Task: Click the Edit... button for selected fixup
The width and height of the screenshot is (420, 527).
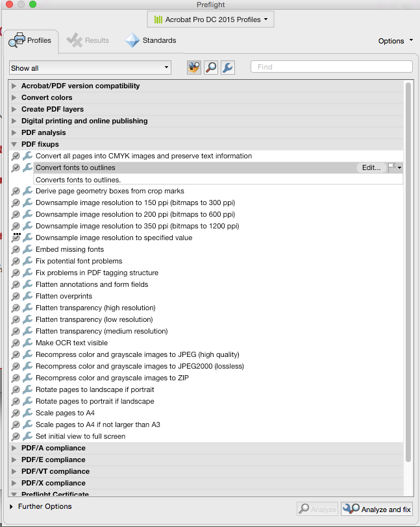Action: (x=371, y=167)
